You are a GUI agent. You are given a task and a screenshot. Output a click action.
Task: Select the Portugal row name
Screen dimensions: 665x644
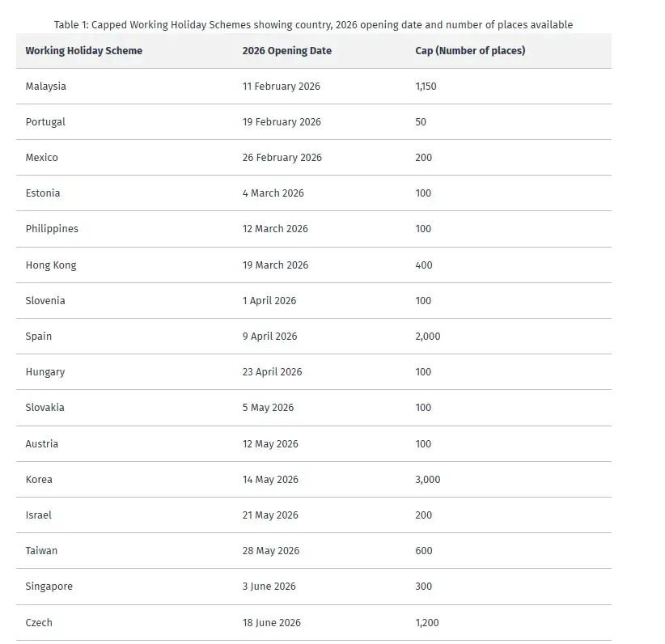coord(45,121)
